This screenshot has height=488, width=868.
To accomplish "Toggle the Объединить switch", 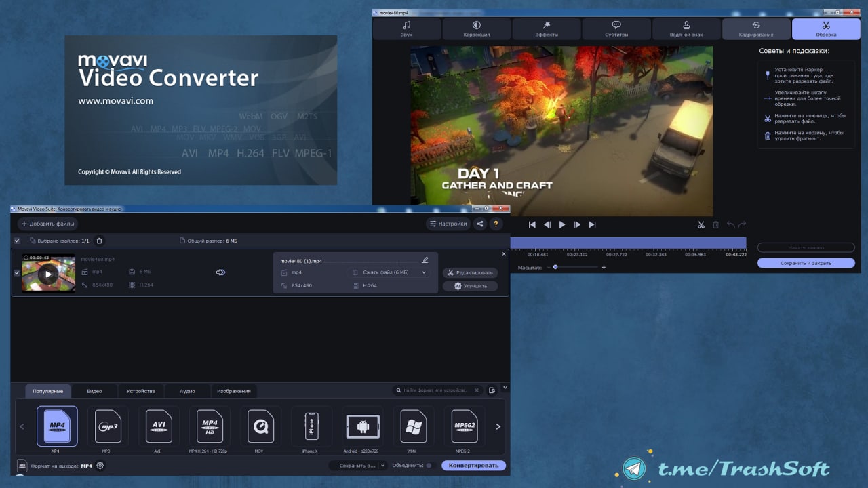I will (x=429, y=466).
